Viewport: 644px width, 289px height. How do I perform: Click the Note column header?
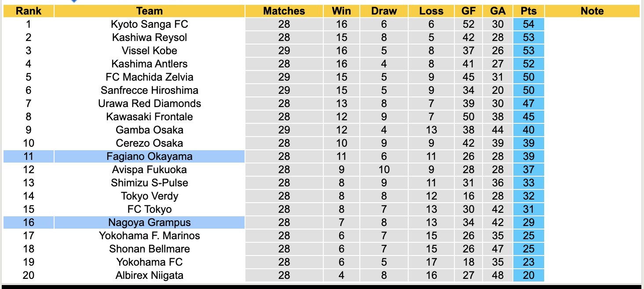click(592, 11)
